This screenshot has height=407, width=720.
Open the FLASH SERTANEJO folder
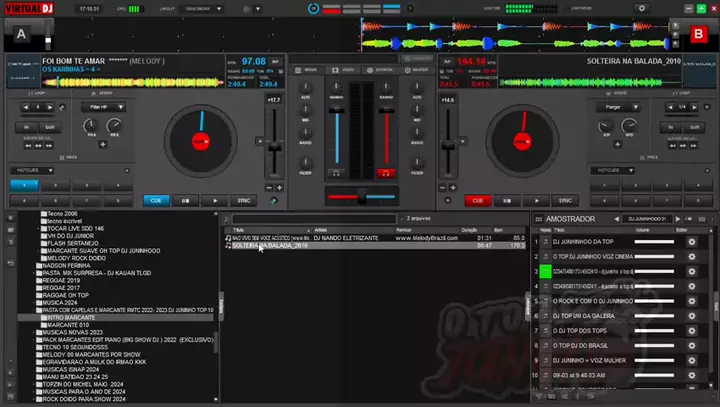(x=73, y=243)
